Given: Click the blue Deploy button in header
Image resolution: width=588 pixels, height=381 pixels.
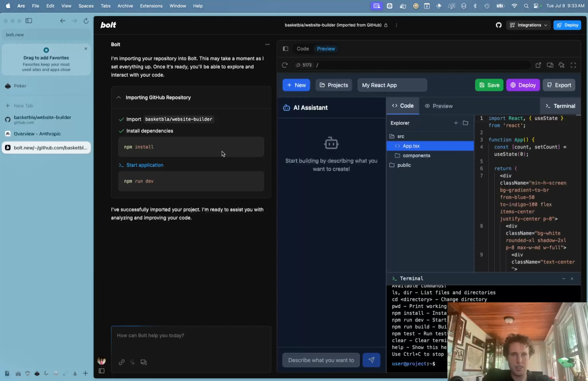Looking at the screenshot, I should click(567, 25).
